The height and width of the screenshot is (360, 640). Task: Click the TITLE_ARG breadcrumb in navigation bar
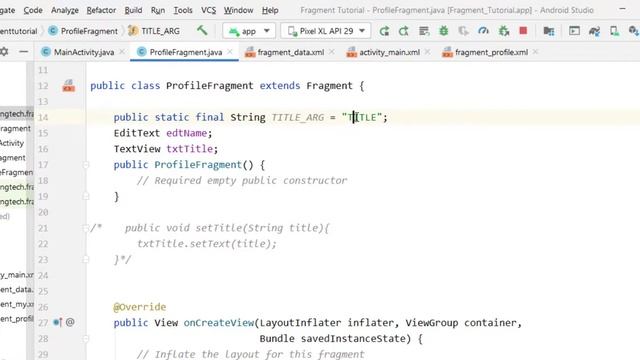tap(154, 31)
